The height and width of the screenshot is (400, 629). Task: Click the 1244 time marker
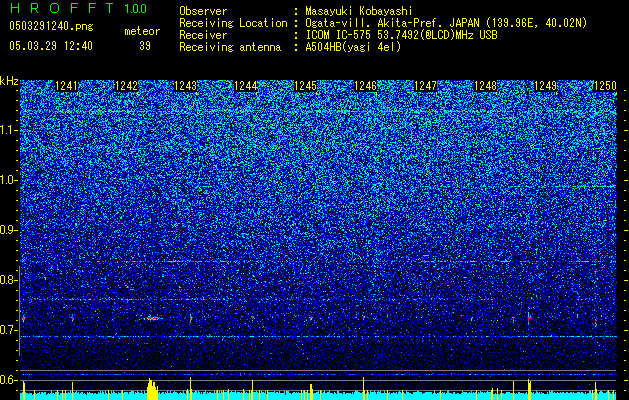coord(246,86)
